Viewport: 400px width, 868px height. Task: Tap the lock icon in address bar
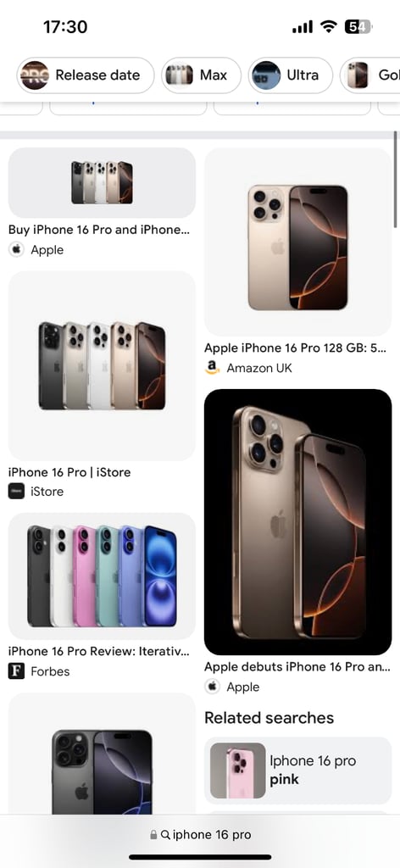tap(153, 835)
